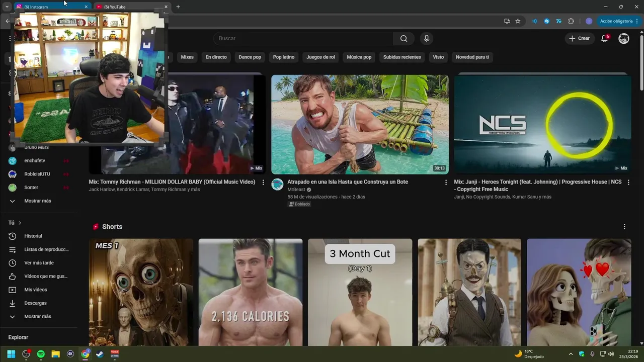Open the skeleton heart-eyes Short
Screen dimensions: 644x362
click(579, 292)
